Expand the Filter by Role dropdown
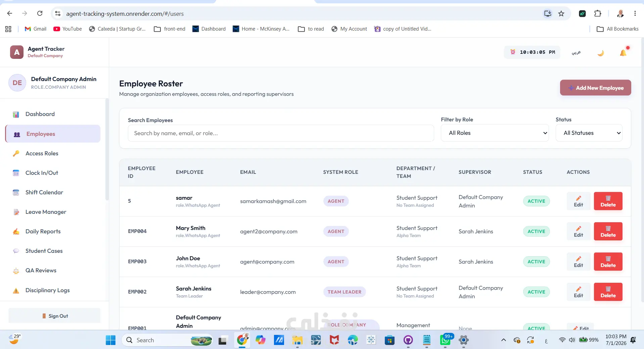 click(495, 133)
